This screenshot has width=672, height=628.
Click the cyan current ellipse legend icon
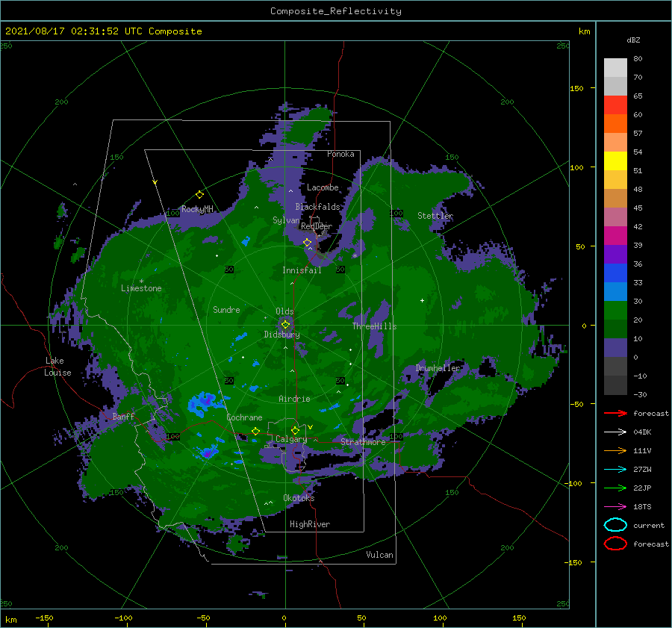[x=615, y=525]
